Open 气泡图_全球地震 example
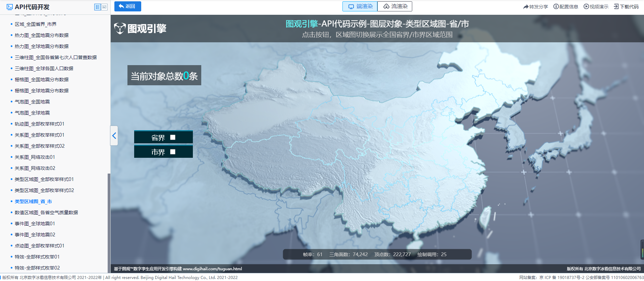This screenshot has height=281, width=644. point(32,113)
